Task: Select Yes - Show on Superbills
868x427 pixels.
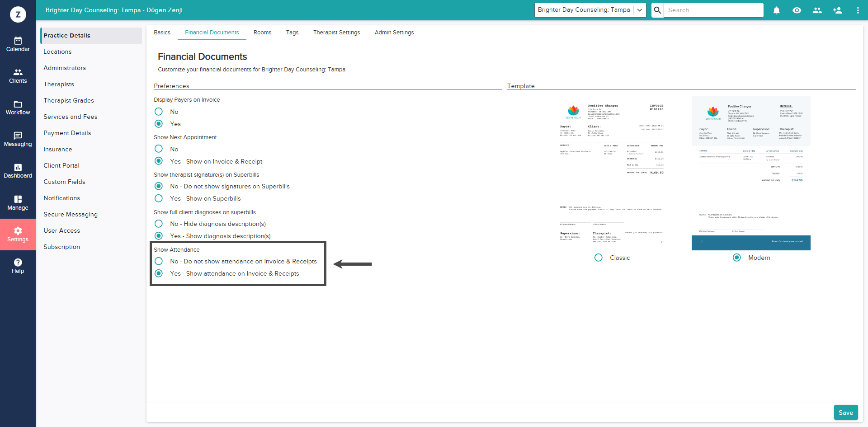Action: pyautogui.click(x=159, y=198)
